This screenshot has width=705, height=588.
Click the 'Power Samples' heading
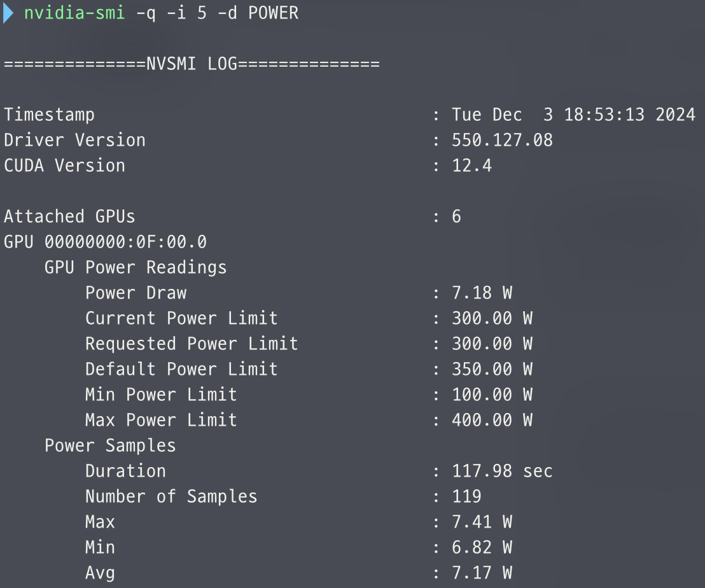tap(110, 445)
